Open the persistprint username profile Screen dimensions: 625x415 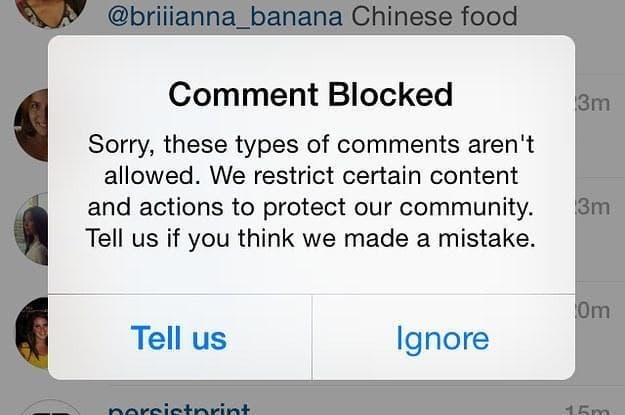tap(179, 409)
